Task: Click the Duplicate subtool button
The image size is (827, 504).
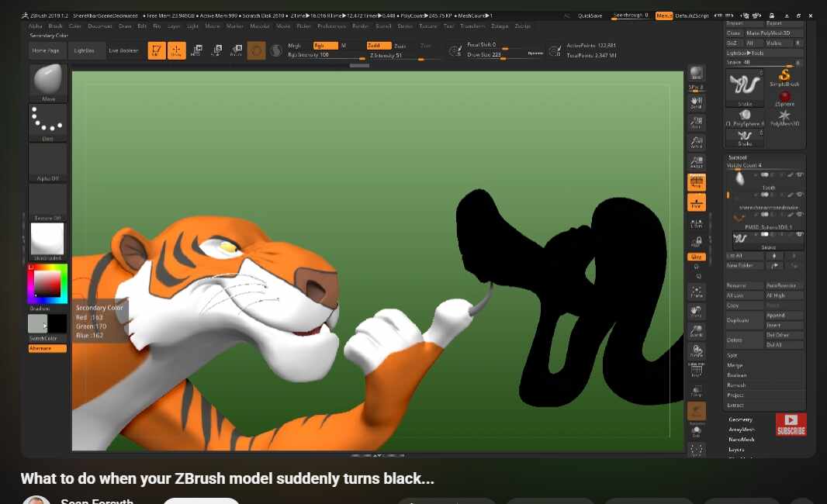Action: click(744, 320)
